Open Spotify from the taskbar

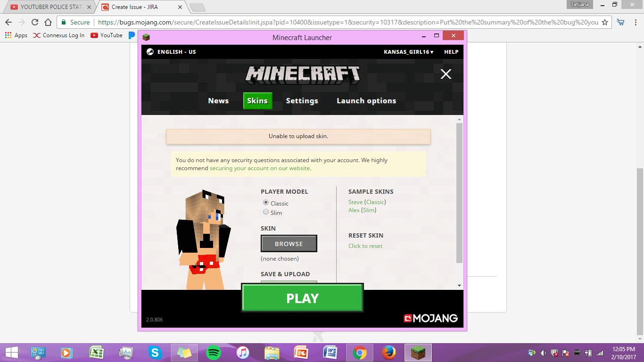point(214,353)
